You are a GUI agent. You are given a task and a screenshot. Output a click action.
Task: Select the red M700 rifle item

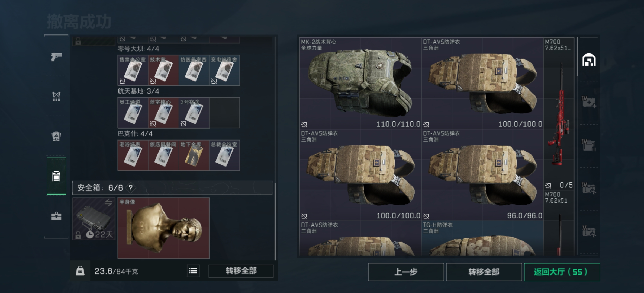559,114
